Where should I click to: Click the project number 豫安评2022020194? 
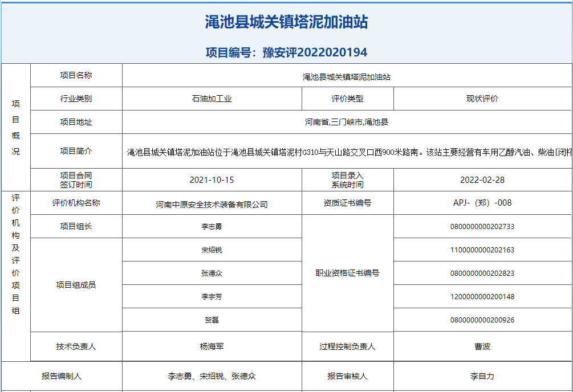315,52
